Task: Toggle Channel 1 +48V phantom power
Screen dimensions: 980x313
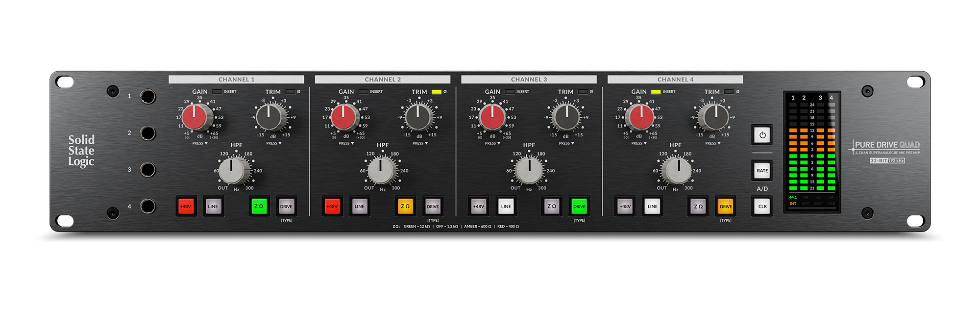Action: pyautogui.click(x=186, y=207)
